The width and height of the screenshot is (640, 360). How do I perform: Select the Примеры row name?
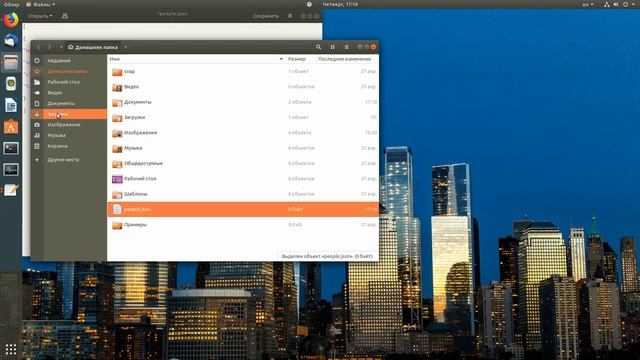tap(136, 225)
